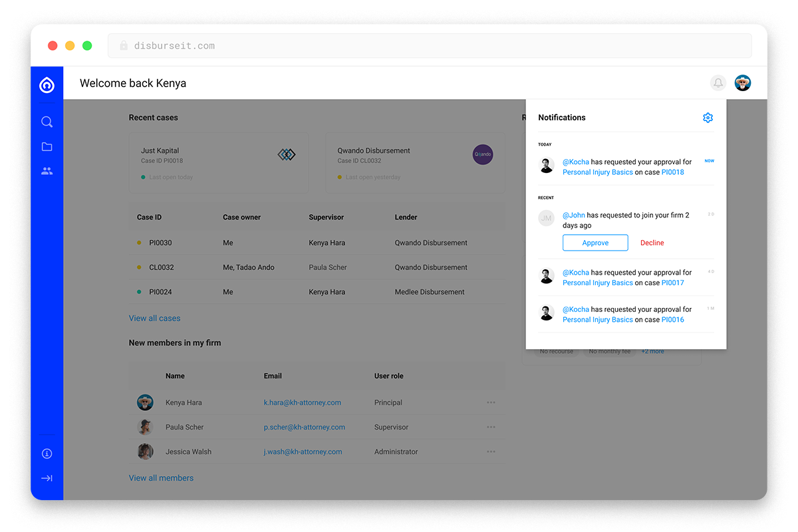Click View all members link
Image resolution: width=798 pixels, height=532 pixels.
coord(161,478)
